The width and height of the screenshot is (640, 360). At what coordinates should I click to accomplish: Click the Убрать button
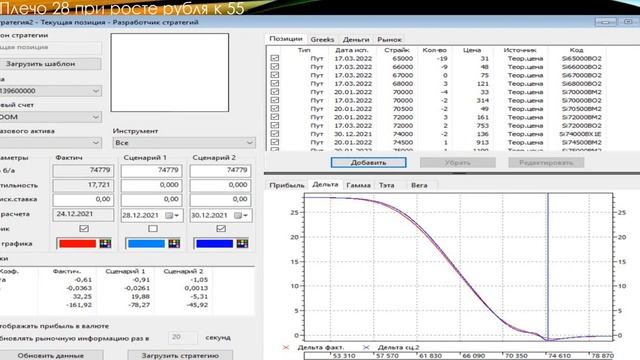(458, 162)
